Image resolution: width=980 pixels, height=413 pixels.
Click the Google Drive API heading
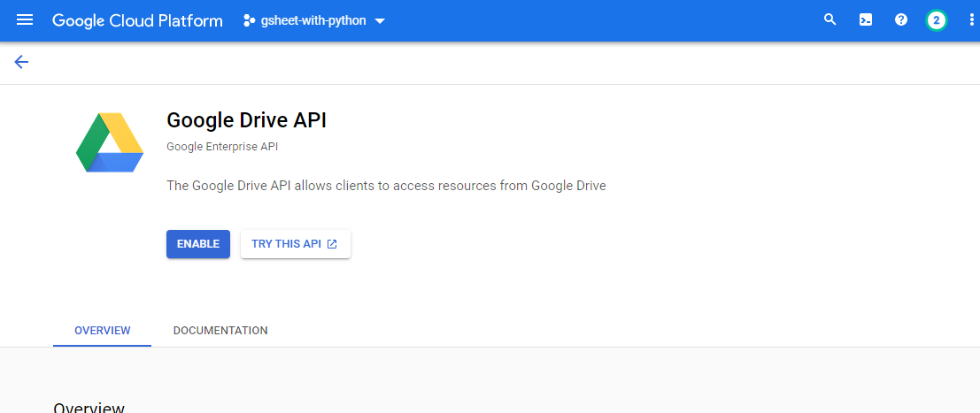[246, 120]
